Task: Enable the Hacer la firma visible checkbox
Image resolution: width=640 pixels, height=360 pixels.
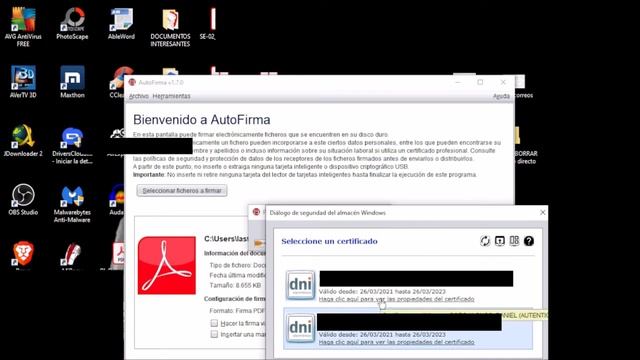Action: point(214,323)
